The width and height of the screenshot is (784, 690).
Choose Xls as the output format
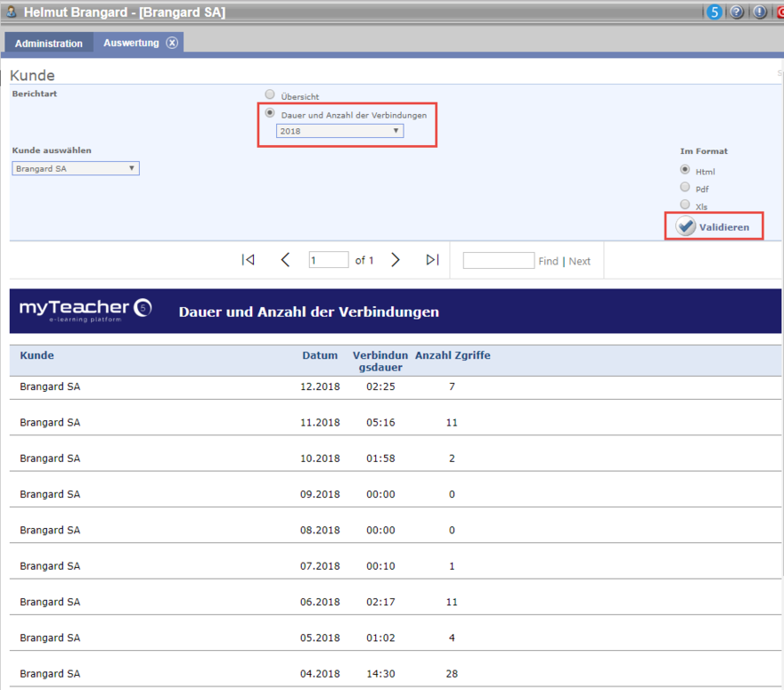(x=684, y=205)
